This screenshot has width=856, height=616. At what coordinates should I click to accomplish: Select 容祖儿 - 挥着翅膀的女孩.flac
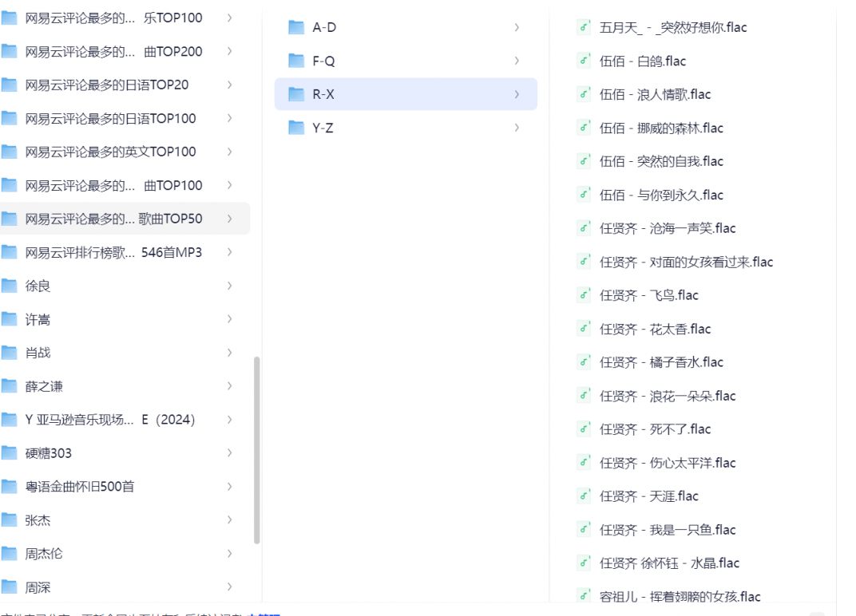point(680,597)
